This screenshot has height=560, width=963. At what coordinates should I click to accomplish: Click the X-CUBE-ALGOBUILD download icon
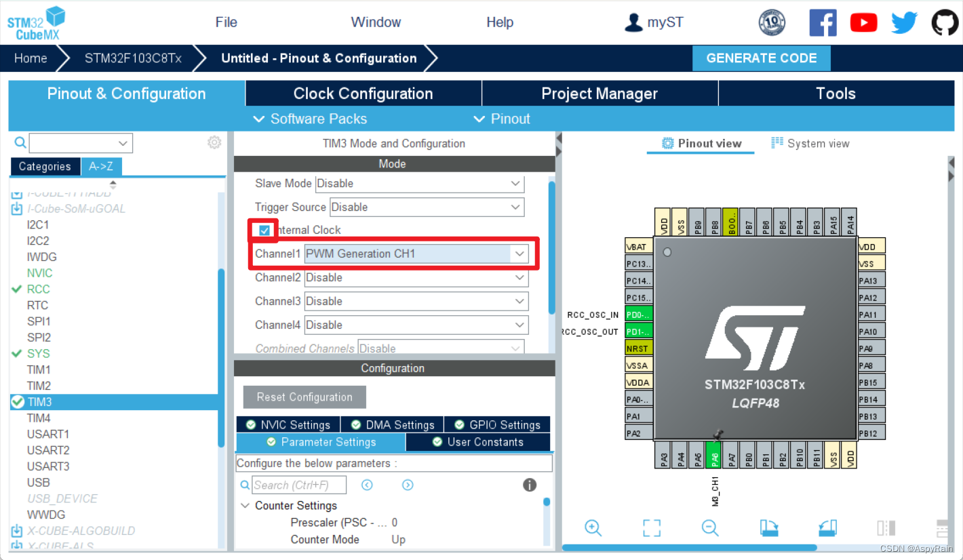17,531
